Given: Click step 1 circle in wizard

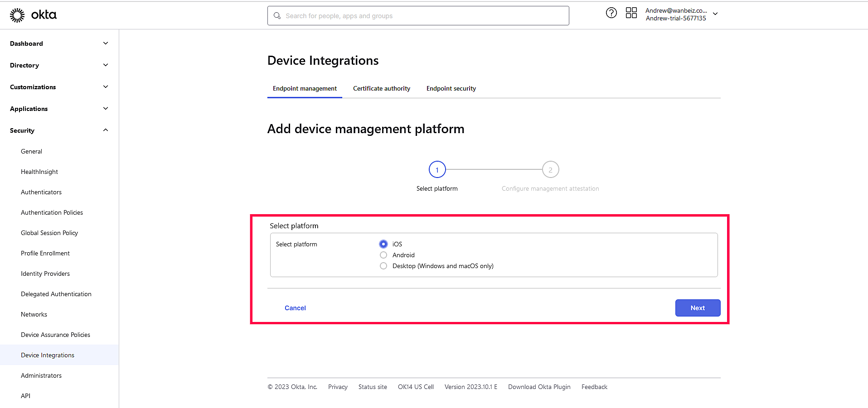Looking at the screenshot, I should click(437, 170).
